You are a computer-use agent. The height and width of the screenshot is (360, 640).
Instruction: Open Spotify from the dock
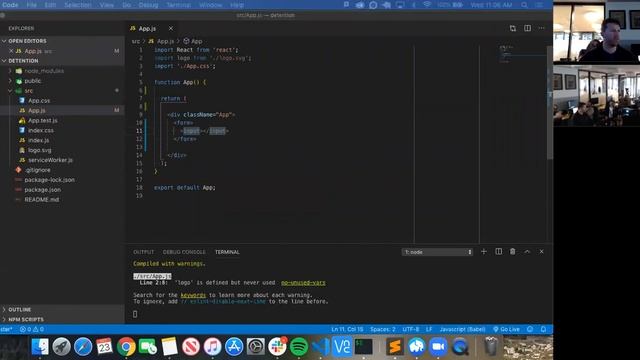(x=299, y=347)
